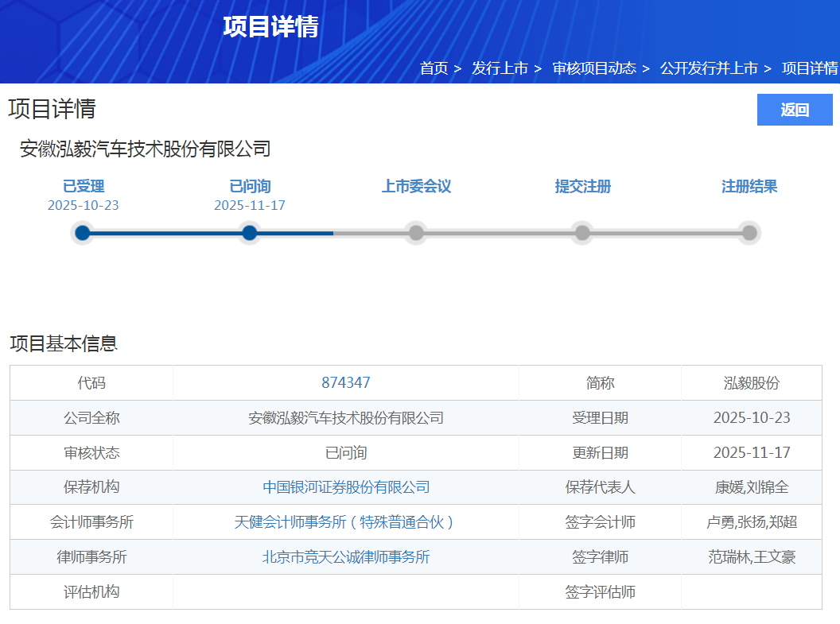Click the 提交注册 timeline step dot

coord(583,233)
